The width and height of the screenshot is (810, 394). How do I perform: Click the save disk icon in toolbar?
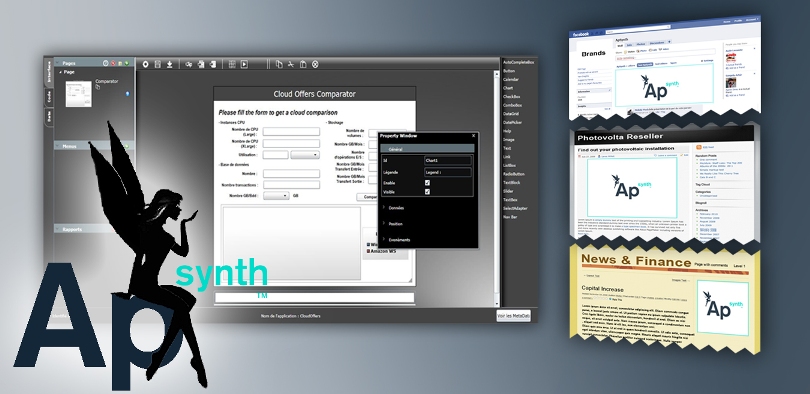click(x=158, y=64)
